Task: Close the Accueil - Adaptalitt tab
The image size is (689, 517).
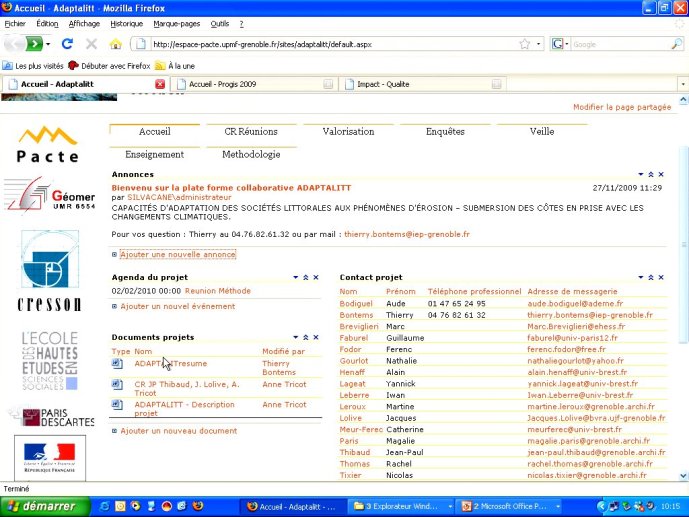Action: tap(160, 84)
